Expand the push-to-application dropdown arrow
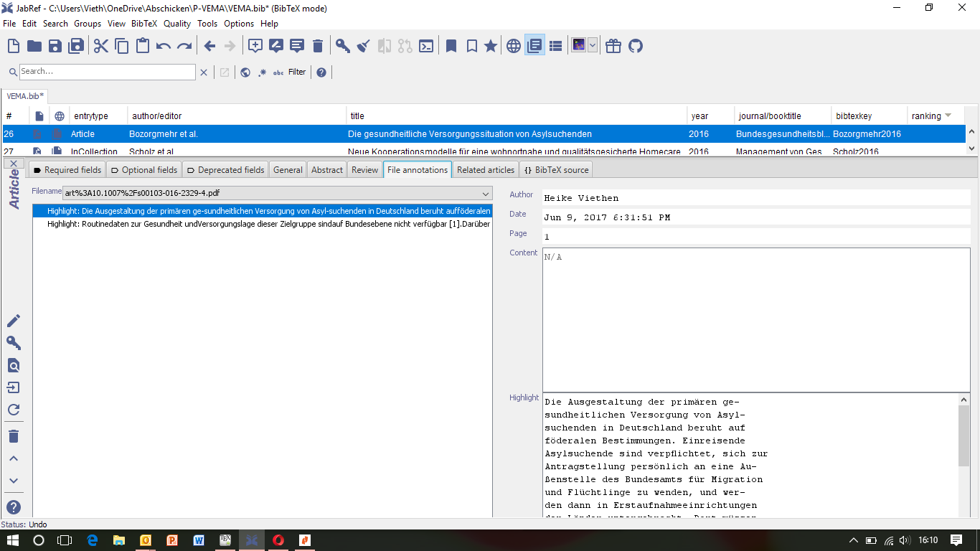 (593, 46)
